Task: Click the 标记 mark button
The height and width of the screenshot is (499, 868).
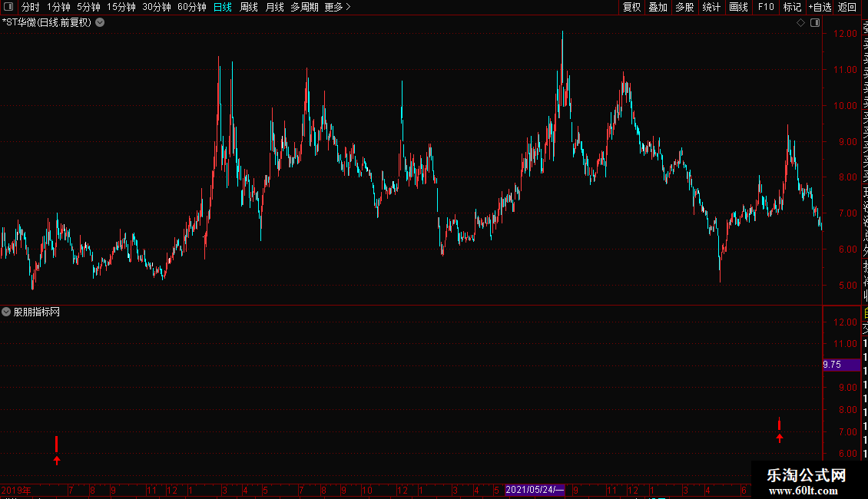Action: (x=792, y=7)
